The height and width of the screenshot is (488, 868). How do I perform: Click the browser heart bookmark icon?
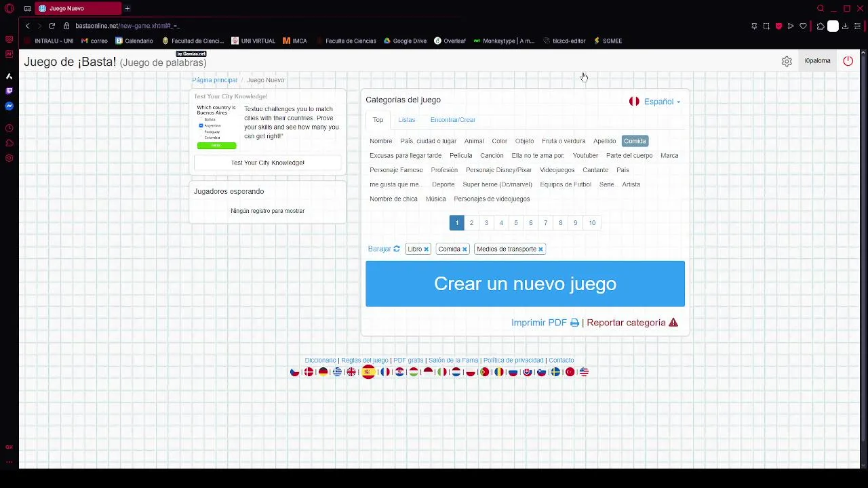tap(803, 26)
